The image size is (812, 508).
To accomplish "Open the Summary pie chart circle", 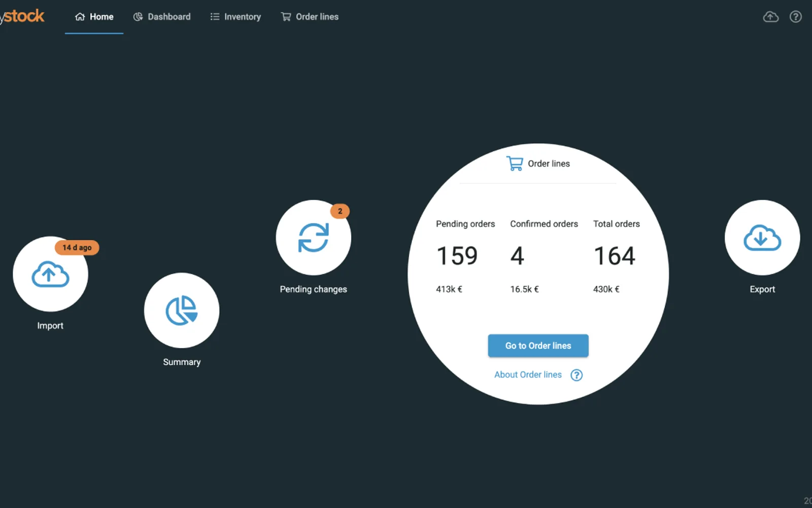I will click(182, 310).
